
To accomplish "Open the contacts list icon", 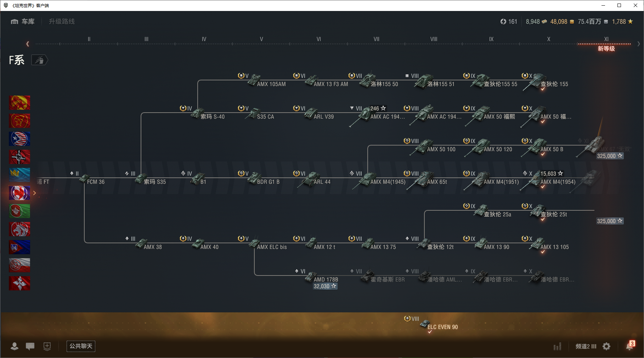I will [15, 346].
